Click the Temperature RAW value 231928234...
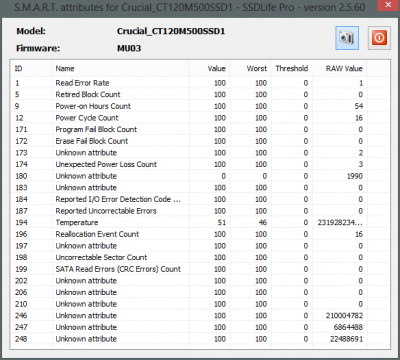Screen dimensions: 400x360 pos(340,222)
